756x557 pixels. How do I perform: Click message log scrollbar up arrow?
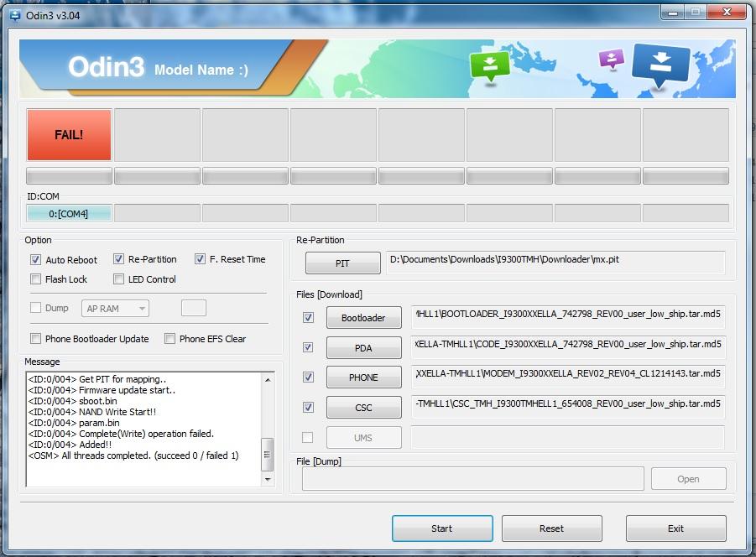click(x=268, y=380)
